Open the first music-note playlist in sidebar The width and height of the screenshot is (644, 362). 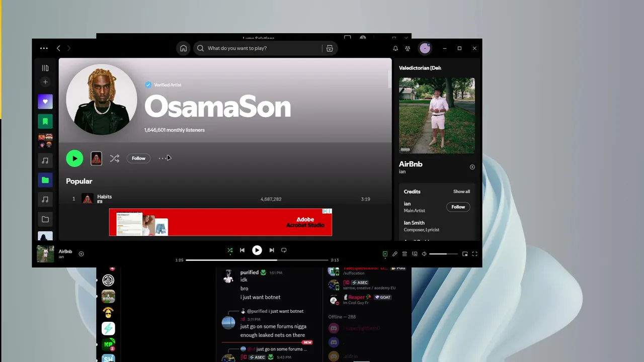pos(45,160)
